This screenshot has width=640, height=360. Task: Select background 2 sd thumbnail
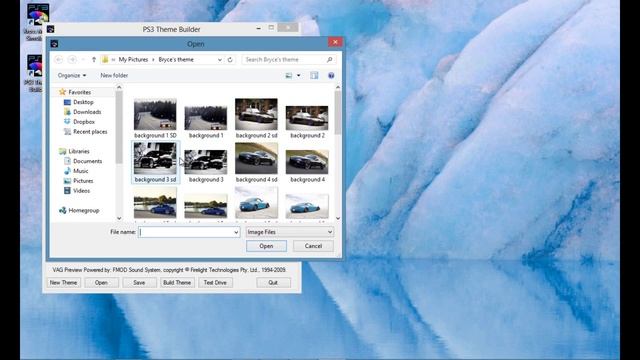click(256, 118)
